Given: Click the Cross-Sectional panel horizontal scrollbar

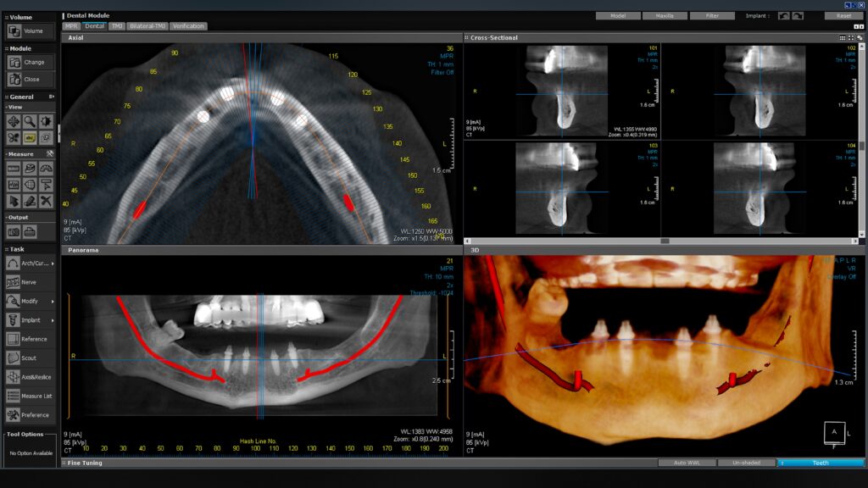Looking at the screenshot, I should pyautogui.click(x=665, y=241).
